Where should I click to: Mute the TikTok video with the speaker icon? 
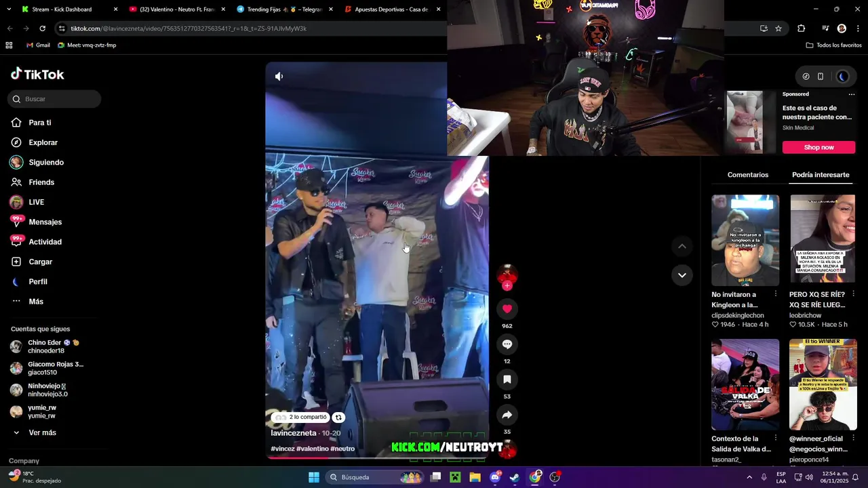point(279,77)
